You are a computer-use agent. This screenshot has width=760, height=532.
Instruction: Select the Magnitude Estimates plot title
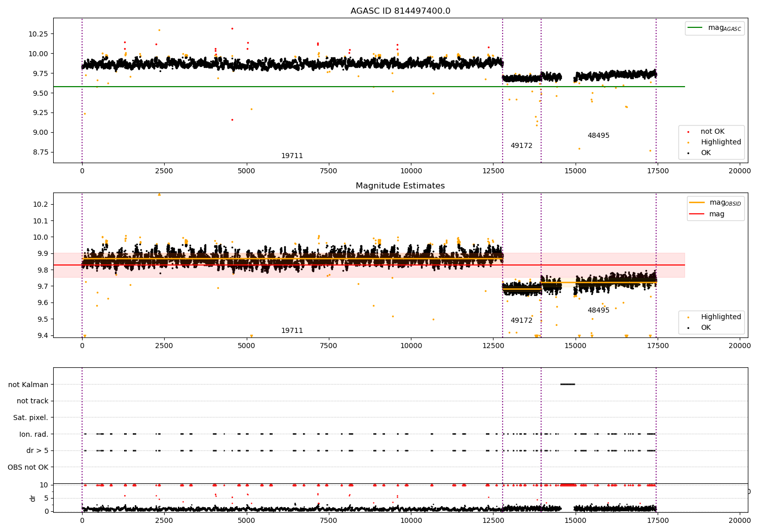(x=400, y=186)
